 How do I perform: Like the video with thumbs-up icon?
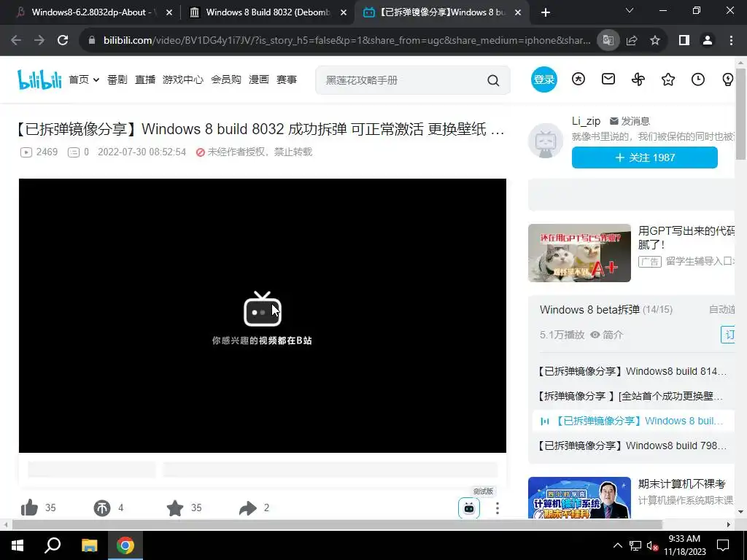point(29,507)
